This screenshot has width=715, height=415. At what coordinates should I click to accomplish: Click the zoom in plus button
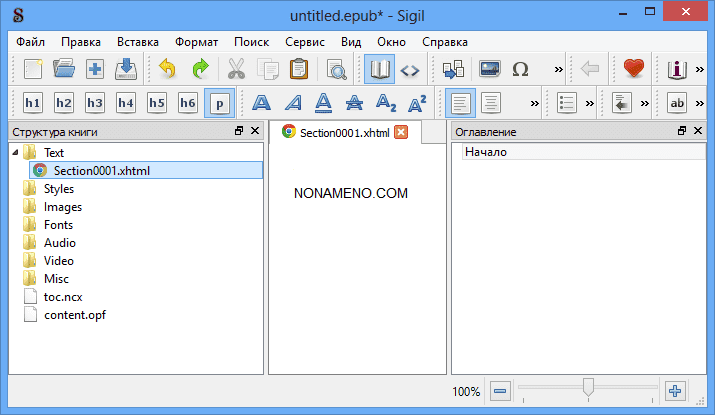[x=675, y=391]
